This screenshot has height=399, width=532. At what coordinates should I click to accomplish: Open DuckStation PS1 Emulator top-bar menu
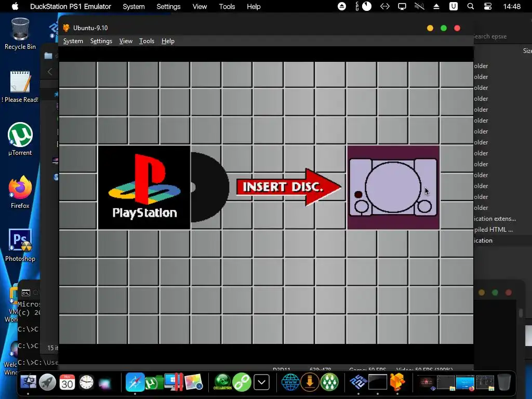coord(71,6)
